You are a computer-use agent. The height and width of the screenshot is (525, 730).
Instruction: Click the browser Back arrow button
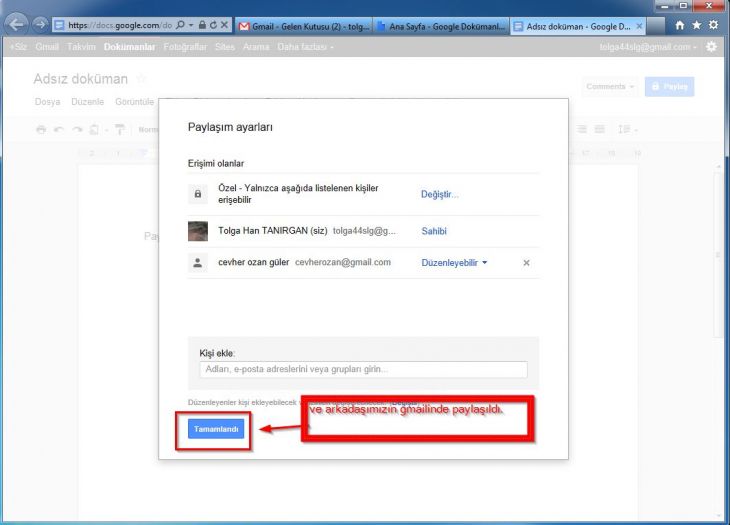click(x=16, y=24)
